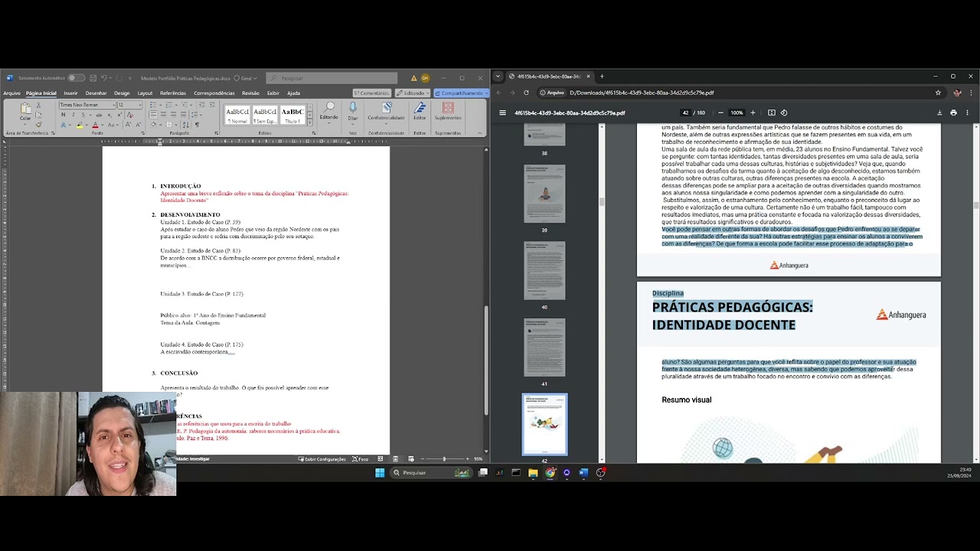Switch to the Revisão ribbon tab

(250, 93)
